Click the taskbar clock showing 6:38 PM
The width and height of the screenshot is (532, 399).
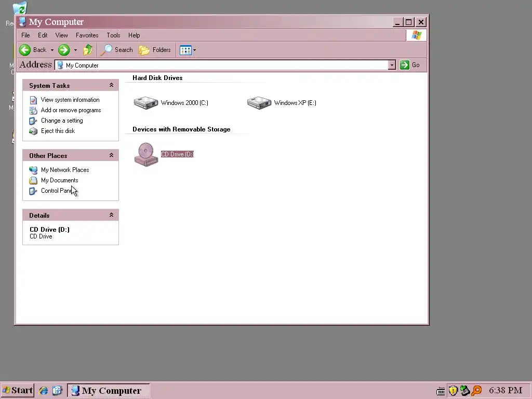coord(506,391)
